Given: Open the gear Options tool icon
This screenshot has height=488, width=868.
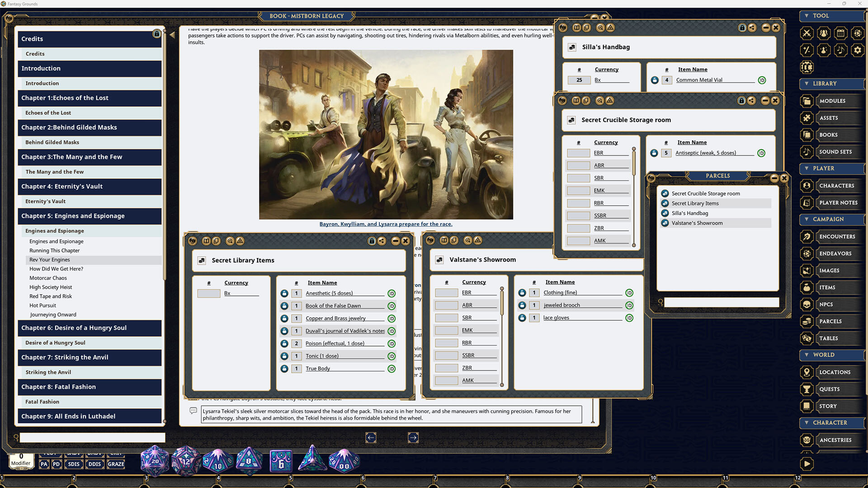Looking at the screenshot, I should coord(858,50).
